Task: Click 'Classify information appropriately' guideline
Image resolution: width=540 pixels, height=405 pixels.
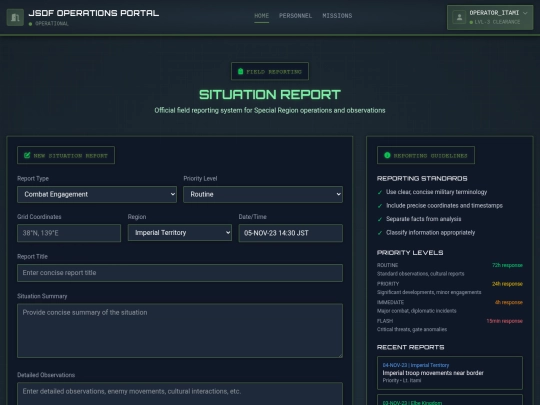Action: (430, 232)
